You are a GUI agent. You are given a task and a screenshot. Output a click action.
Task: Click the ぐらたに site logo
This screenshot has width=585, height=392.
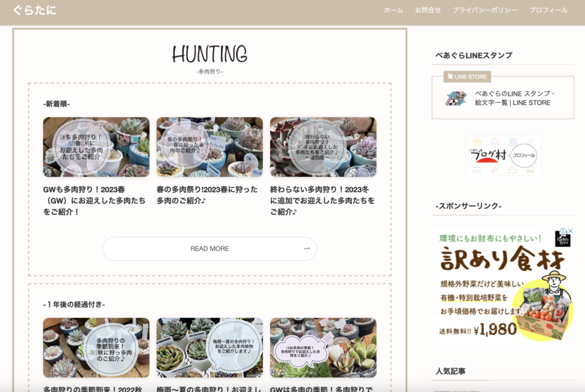point(35,10)
